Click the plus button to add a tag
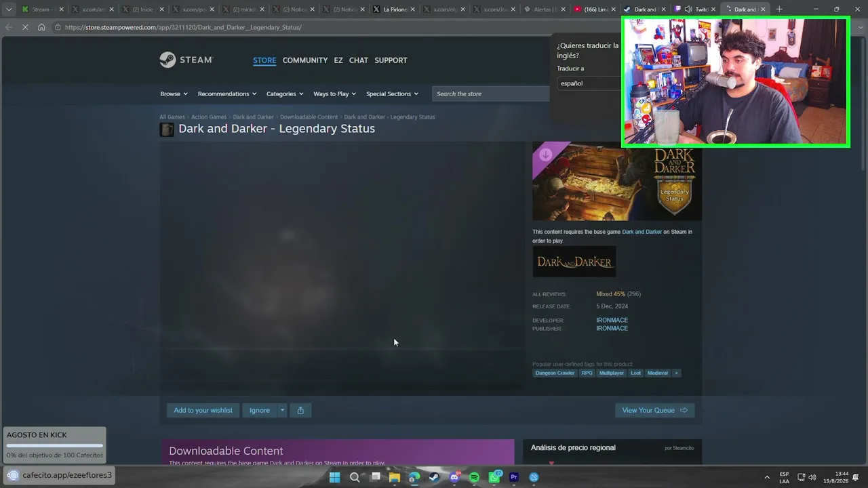 [x=676, y=373]
